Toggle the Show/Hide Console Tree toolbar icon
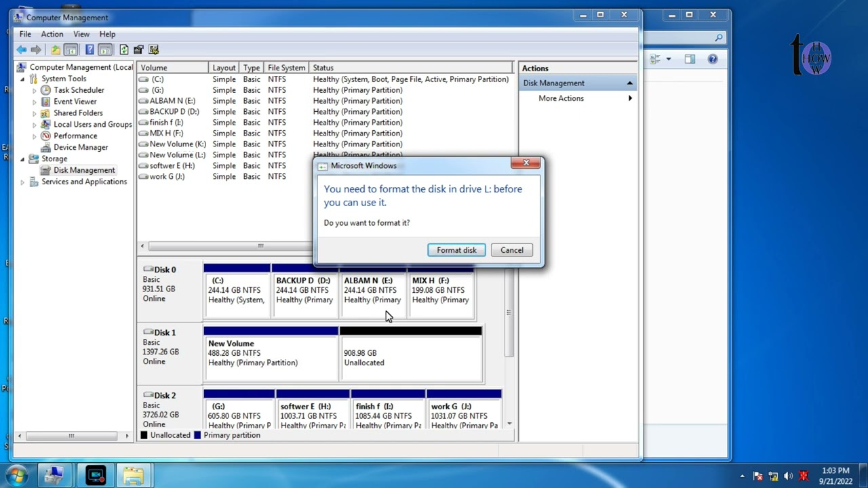This screenshot has height=488, width=868. pyautogui.click(x=71, y=49)
